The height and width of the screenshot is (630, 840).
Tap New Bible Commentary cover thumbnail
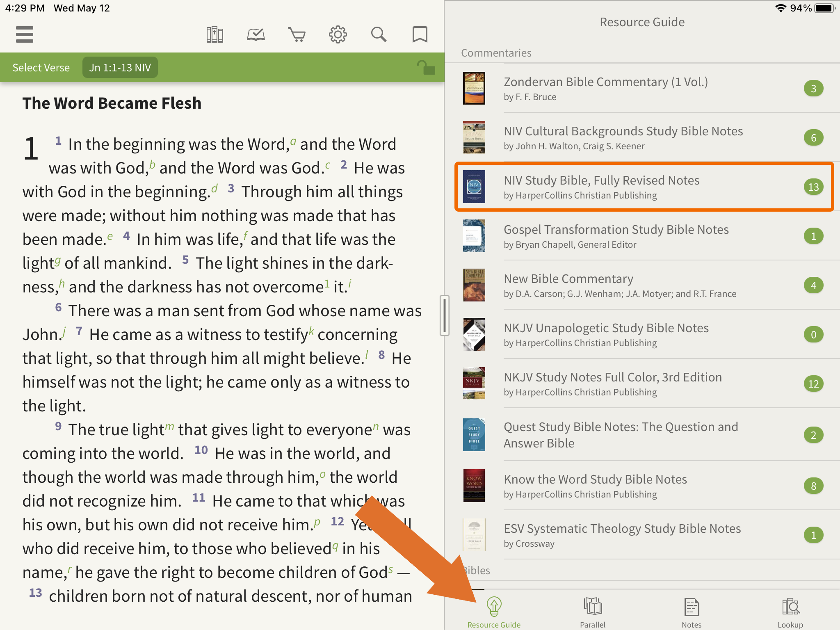pos(474,285)
